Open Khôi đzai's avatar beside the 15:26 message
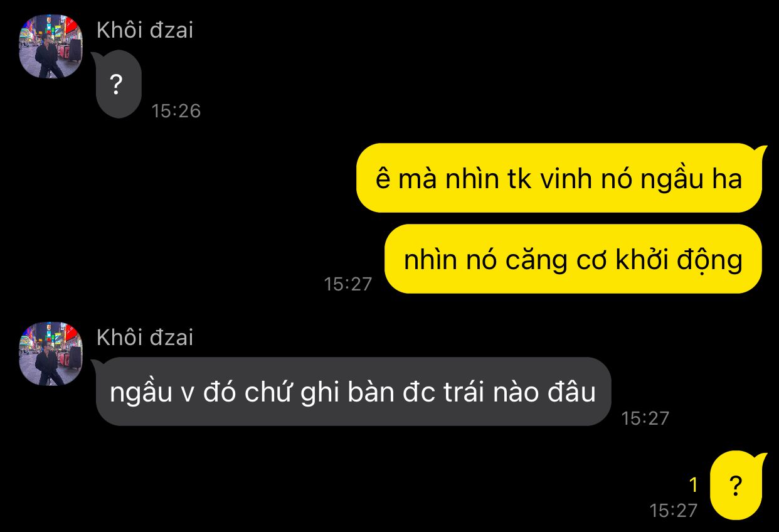The width and height of the screenshot is (779, 532). [x=51, y=46]
